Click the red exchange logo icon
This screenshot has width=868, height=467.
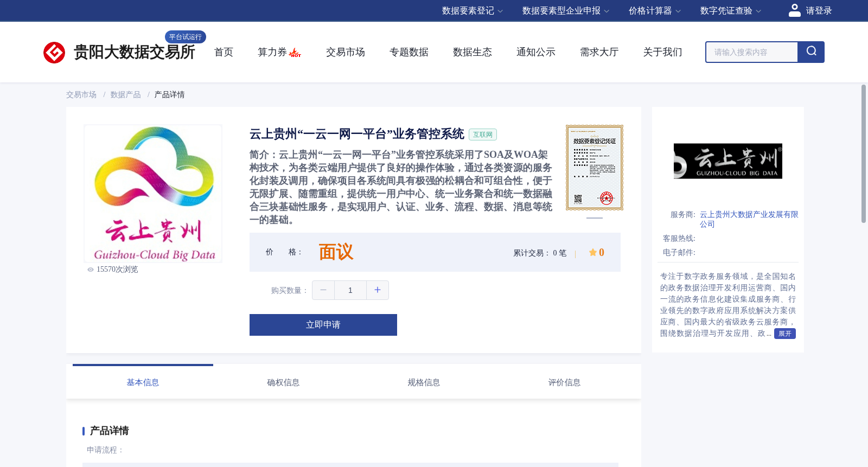tap(54, 53)
